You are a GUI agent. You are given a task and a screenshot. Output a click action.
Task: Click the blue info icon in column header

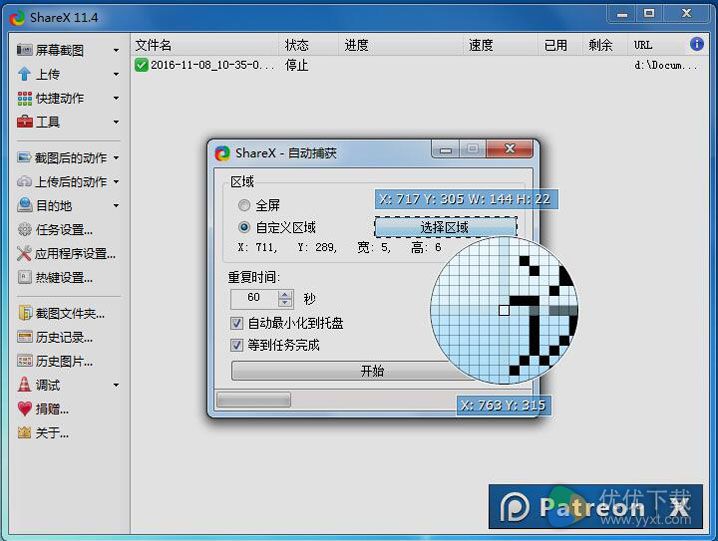click(696, 44)
